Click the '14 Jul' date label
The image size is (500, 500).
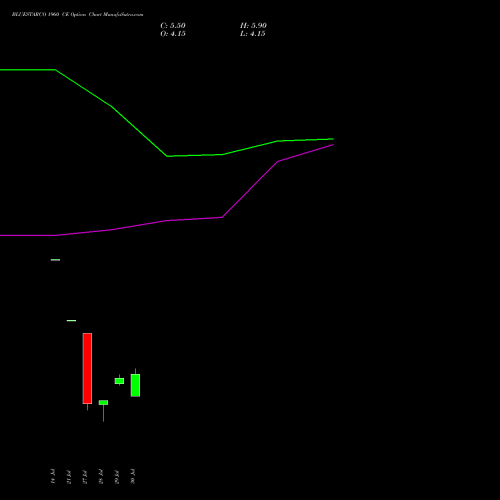[53, 476]
